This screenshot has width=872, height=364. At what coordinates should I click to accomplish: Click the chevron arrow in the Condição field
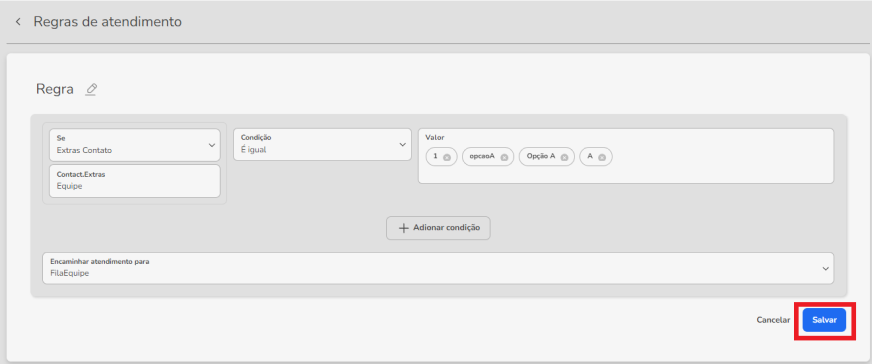coord(403,145)
